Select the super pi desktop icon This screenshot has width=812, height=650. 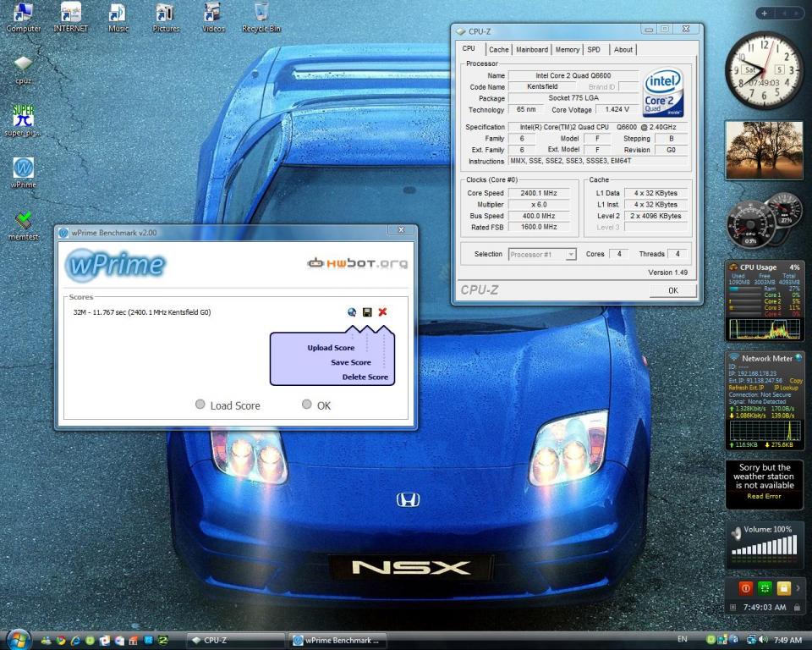click(x=24, y=120)
